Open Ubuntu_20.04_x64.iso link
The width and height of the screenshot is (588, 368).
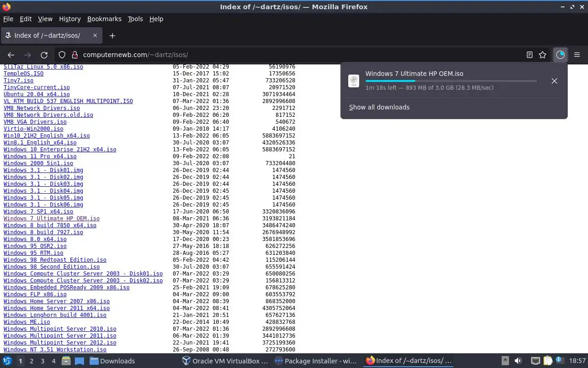coord(37,94)
